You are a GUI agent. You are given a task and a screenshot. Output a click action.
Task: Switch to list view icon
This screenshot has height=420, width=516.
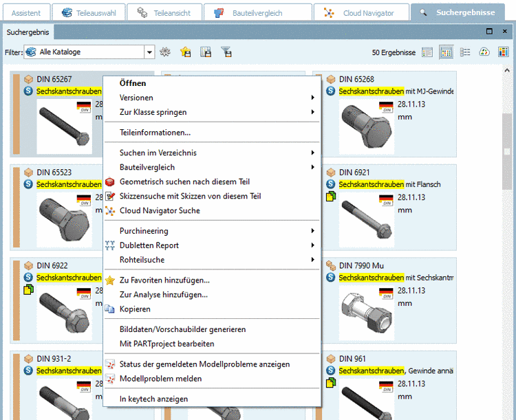427,52
